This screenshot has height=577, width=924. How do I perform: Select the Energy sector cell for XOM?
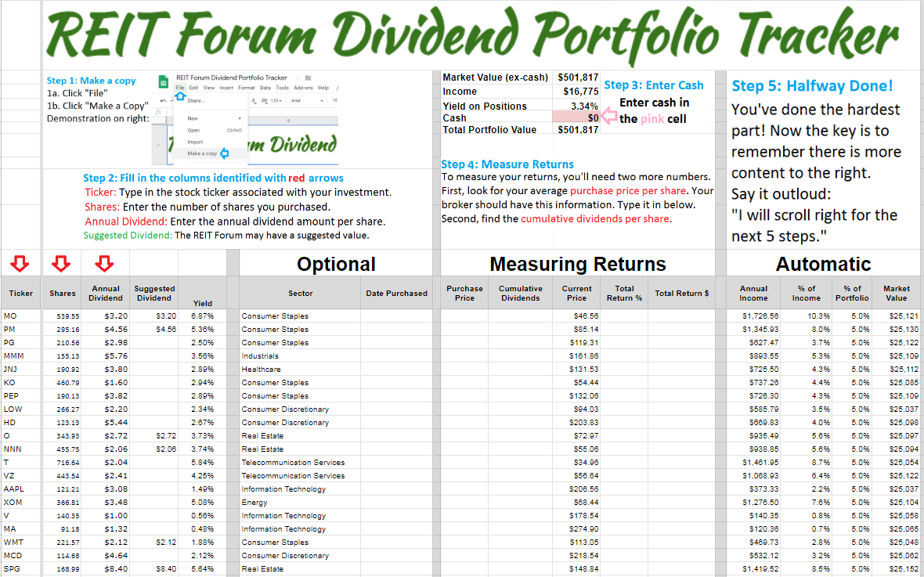(300, 502)
